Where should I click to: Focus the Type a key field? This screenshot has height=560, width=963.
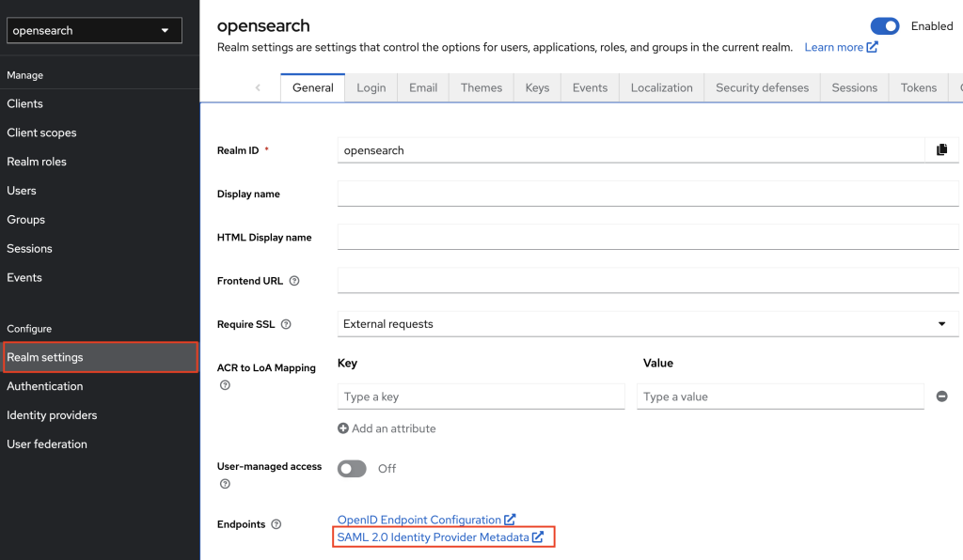tap(481, 397)
